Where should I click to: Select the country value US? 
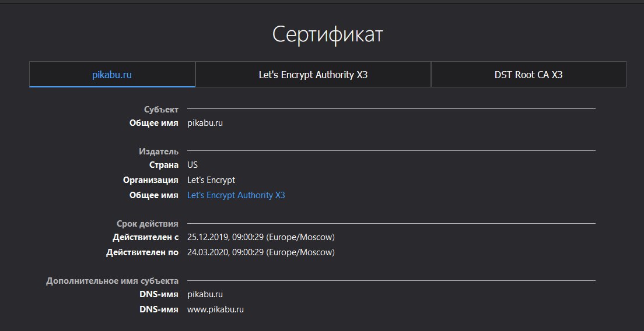pyautogui.click(x=192, y=165)
